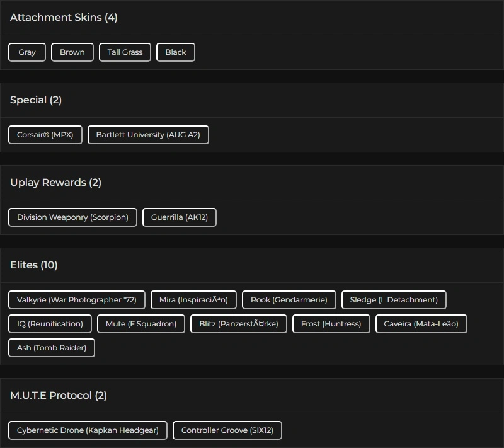Select IQ (Reunification) elite tag
The width and height of the screenshot is (504, 448).
pos(50,324)
